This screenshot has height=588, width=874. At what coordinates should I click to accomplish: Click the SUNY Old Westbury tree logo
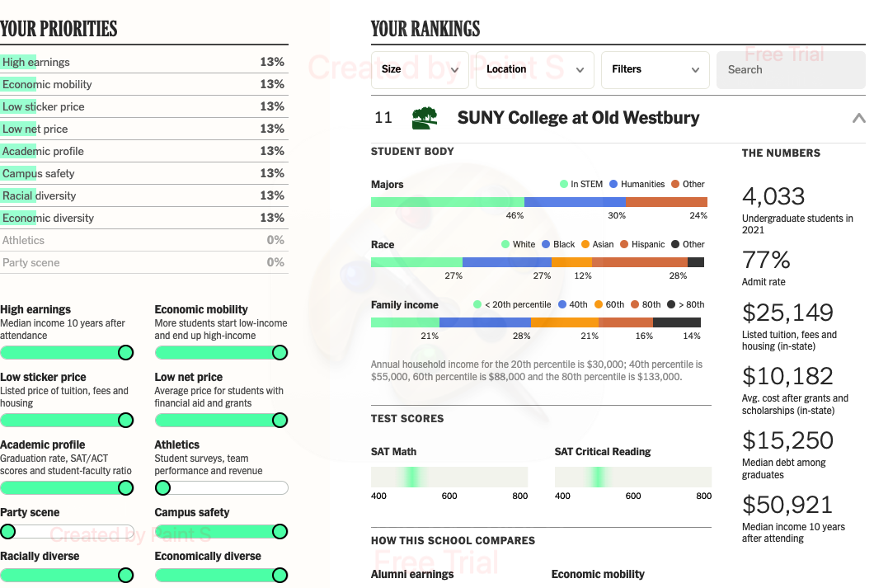425,118
